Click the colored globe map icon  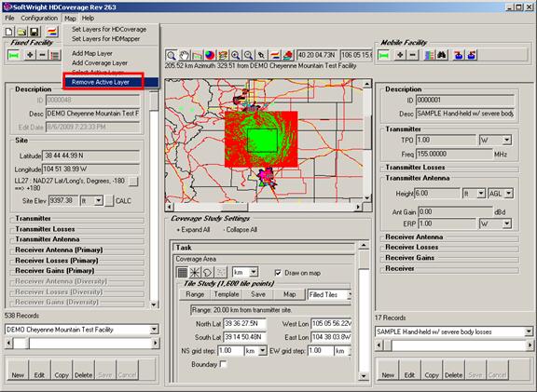tap(210, 55)
